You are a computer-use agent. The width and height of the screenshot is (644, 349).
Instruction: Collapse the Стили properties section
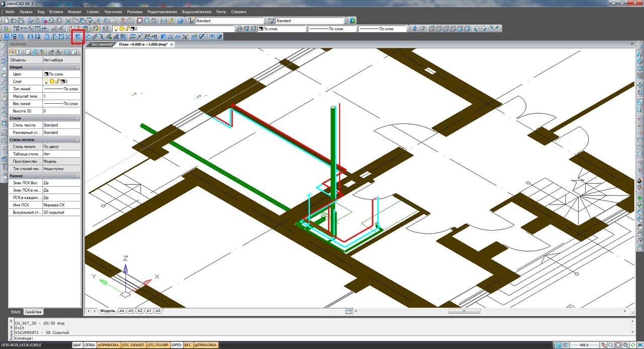click(x=77, y=118)
